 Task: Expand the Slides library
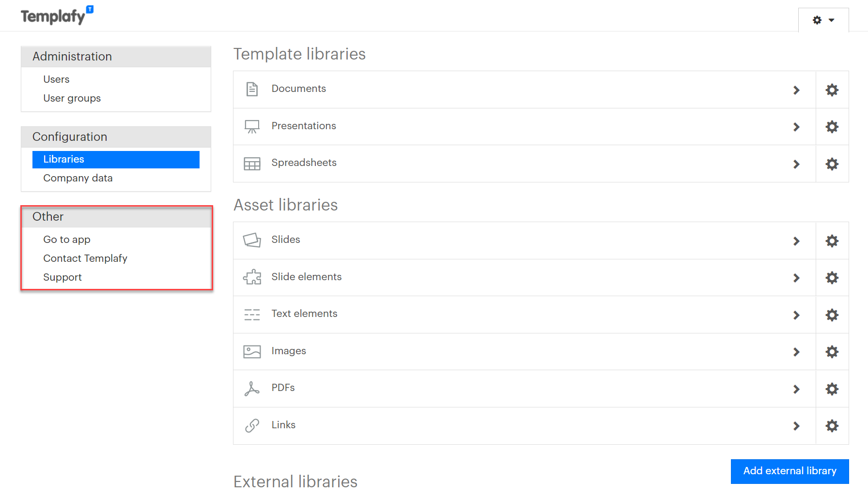(x=797, y=240)
